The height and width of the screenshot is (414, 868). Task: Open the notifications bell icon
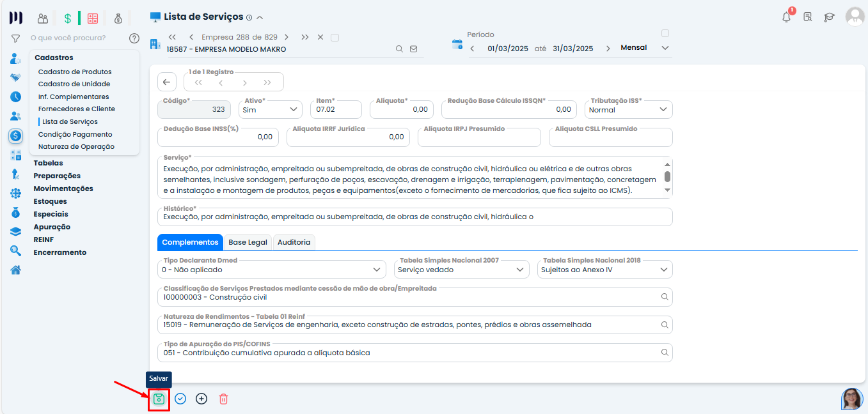pos(787,17)
